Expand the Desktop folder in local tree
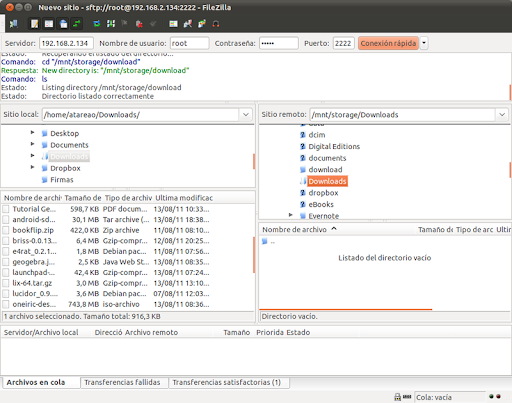The height and width of the screenshot is (403, 512). [x=32, y=133]
